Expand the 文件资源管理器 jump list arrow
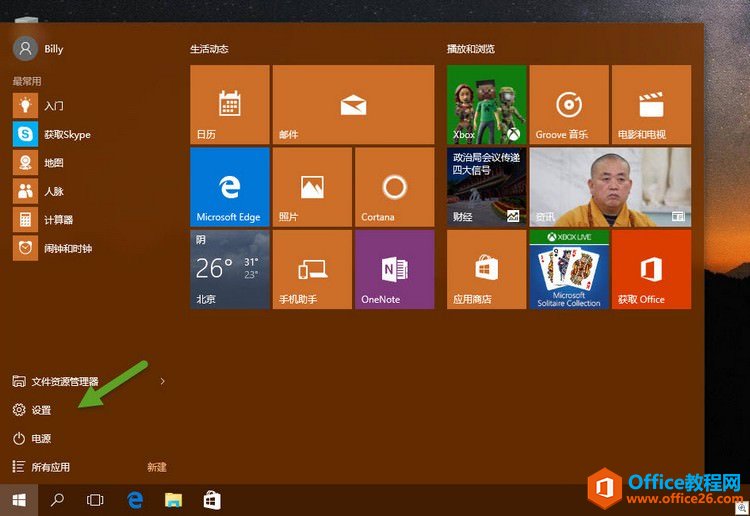The height and width of the screenshot is (516, 750). coord(163,381)
